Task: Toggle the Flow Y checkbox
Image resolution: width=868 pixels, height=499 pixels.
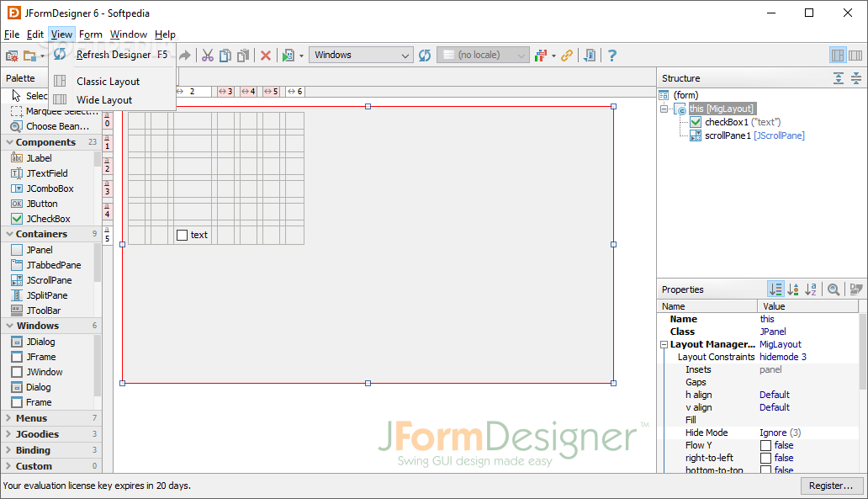Action: [x=765, y=445]
